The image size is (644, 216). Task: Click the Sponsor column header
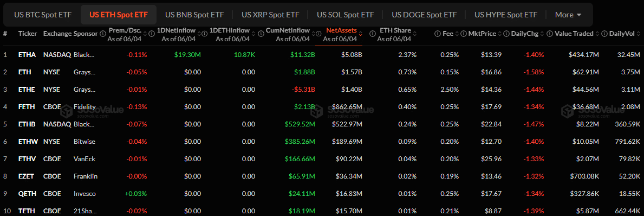pyautogui.click(x=86, y=34)
